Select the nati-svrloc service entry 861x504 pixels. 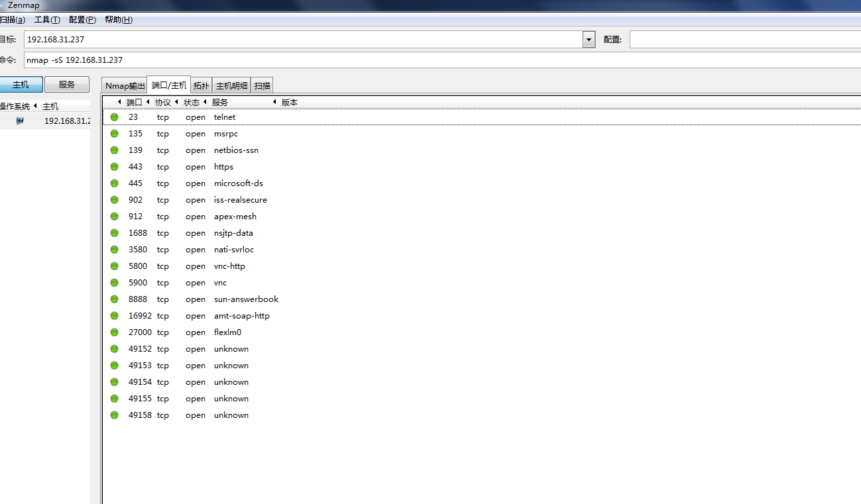point(234,250)
